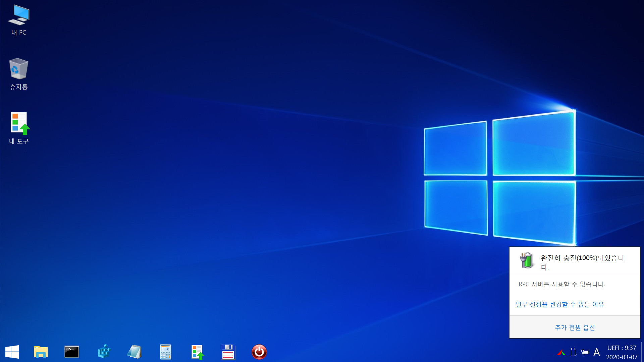Click the 내 도구 icon in taskbar
The image size is (644, 362).
point(198,352)
